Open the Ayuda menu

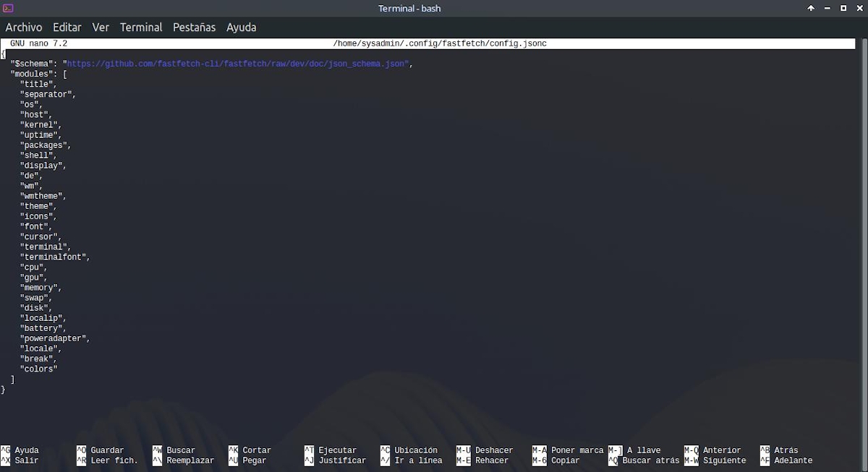[x=241, y=27]
